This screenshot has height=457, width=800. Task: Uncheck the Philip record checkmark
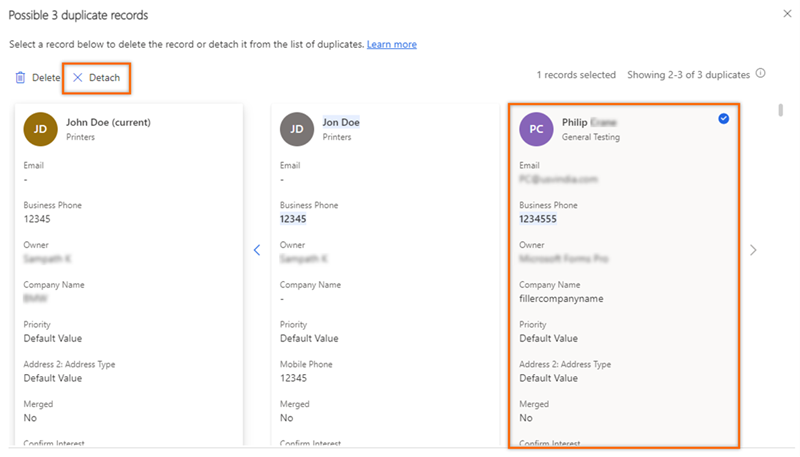click(723, 119)
